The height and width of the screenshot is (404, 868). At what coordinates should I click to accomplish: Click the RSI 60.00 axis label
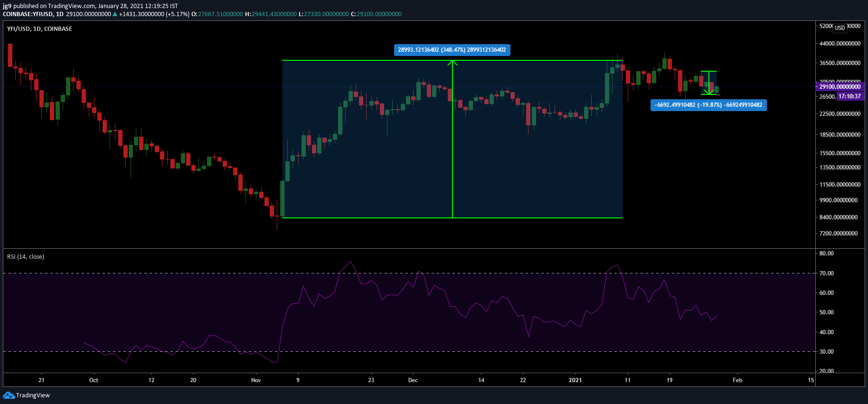point(827,293)
